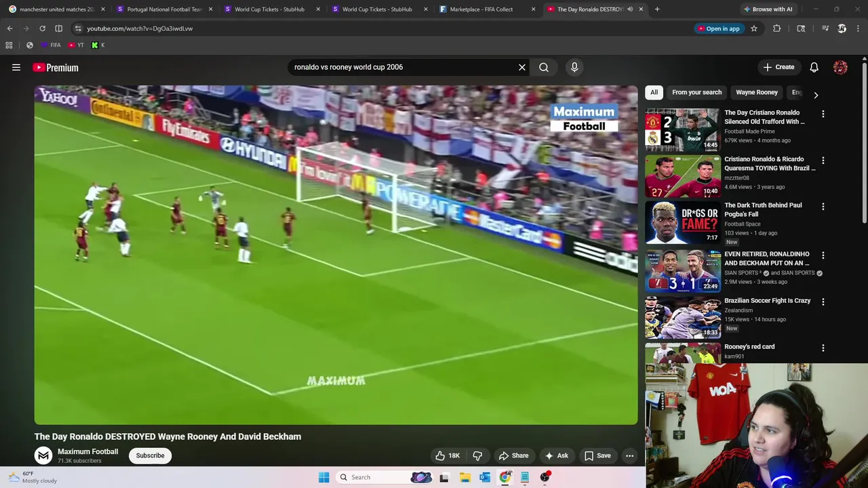Viewport: 868px width, 488px height.
Task: Switch to Portugal National Football Team tab
Action: click(163, 9)
